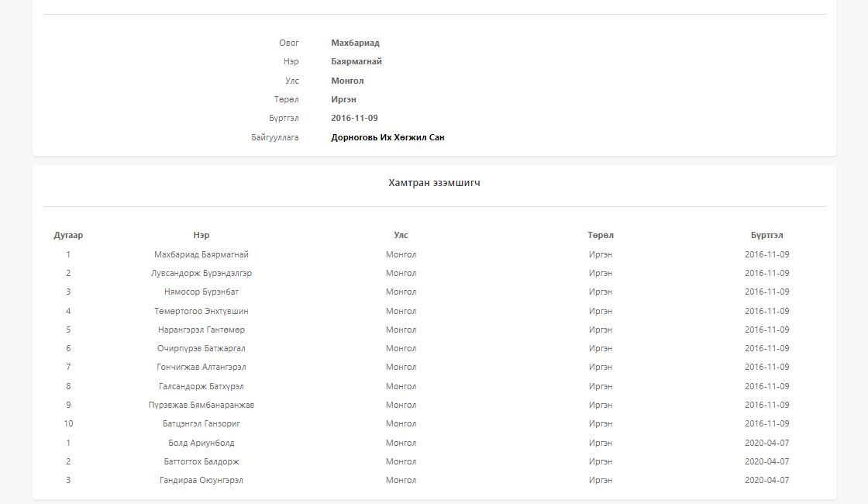Click the name Нямосор Бүрэнбат
The width and height of the screenshot is (868, 504).
point(201,292)
